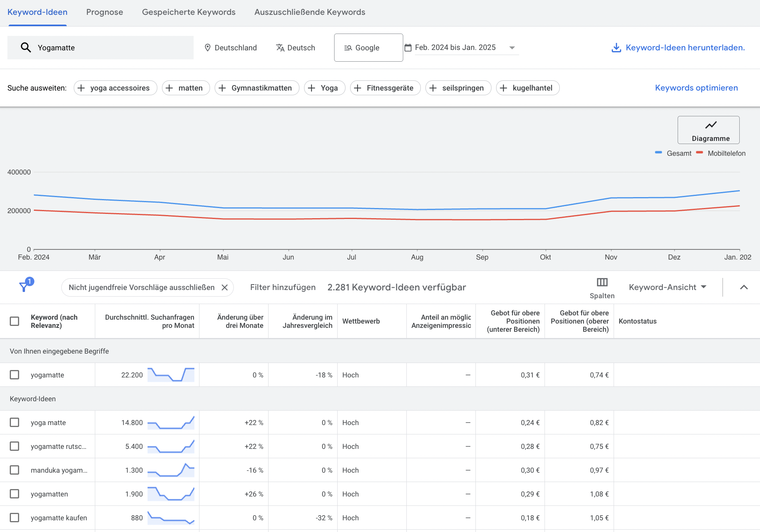Open the Google search network selector
The image size is (760, 532).
pos(368,48)
